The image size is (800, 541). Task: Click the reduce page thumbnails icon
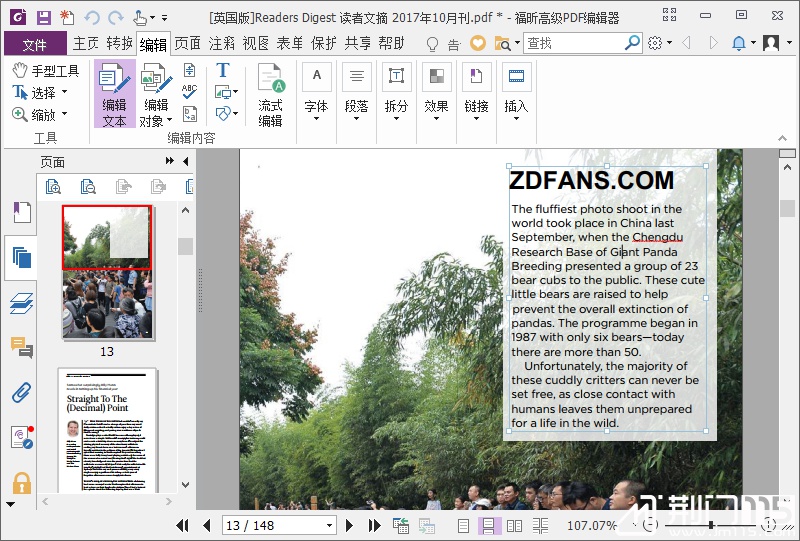88,187
